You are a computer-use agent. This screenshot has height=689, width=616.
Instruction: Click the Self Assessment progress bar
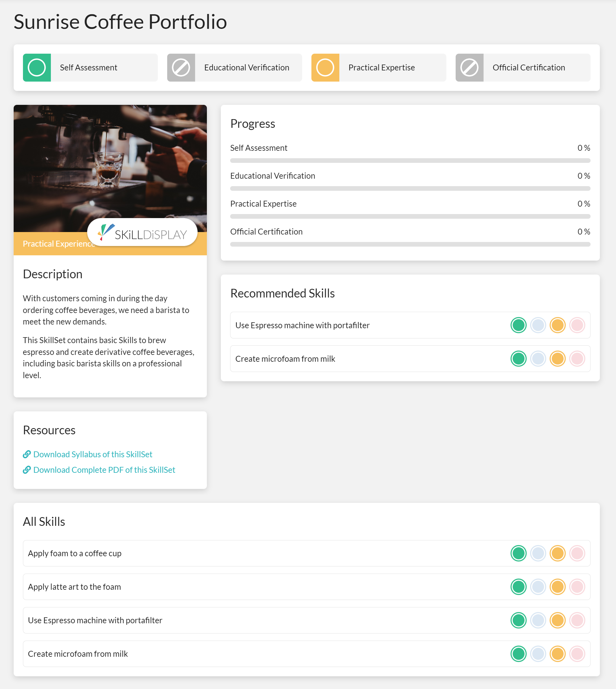(410, 160)
